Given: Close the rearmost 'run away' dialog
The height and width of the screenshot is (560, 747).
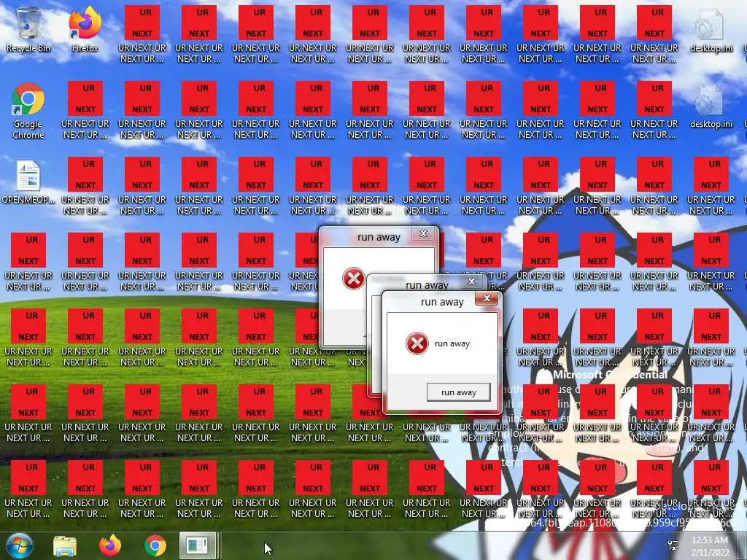Looking at the screenshot, I should point(423,233).
